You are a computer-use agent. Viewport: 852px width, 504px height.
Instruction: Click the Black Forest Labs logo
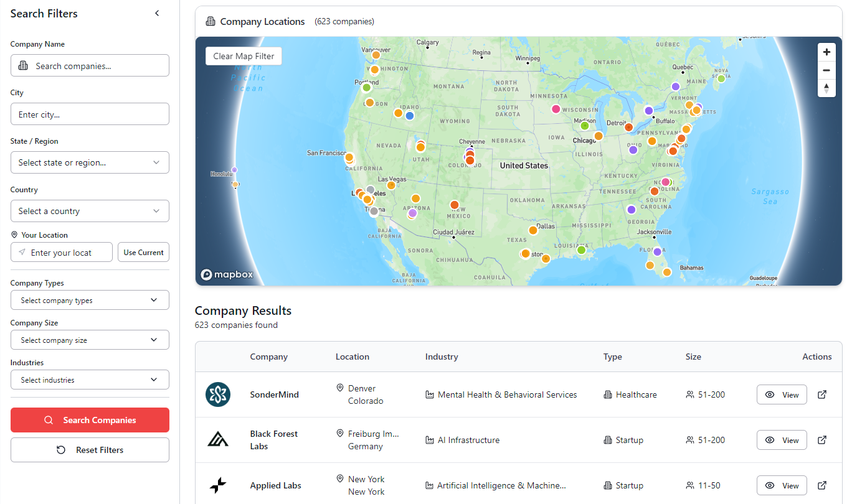pyautogui.click(x=218, y=440)
